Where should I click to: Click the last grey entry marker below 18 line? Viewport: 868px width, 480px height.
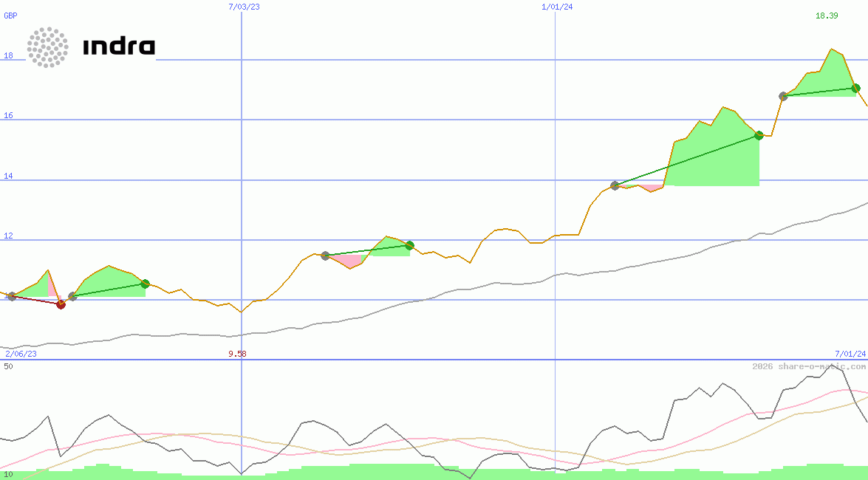coord(783,96)
